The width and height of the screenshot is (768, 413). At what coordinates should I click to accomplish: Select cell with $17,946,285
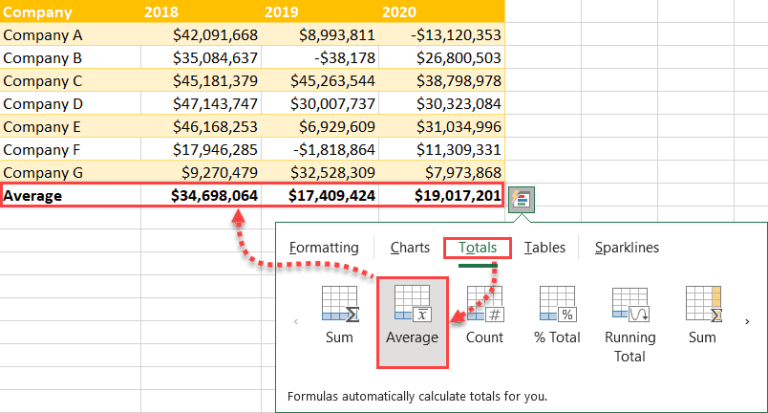coord(201,149)
